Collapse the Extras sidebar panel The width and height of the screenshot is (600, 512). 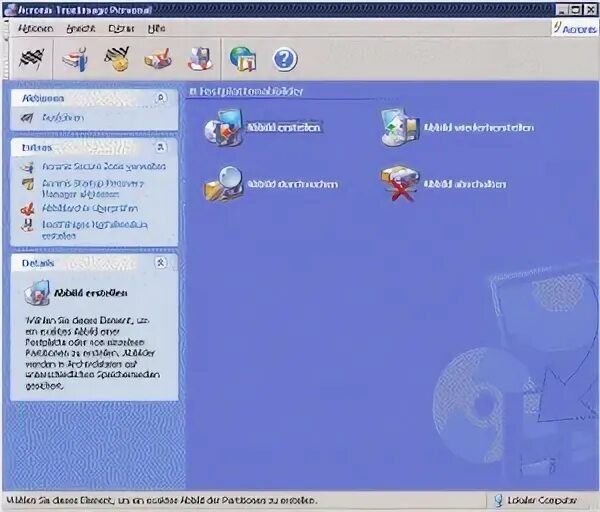coord(161,147)
